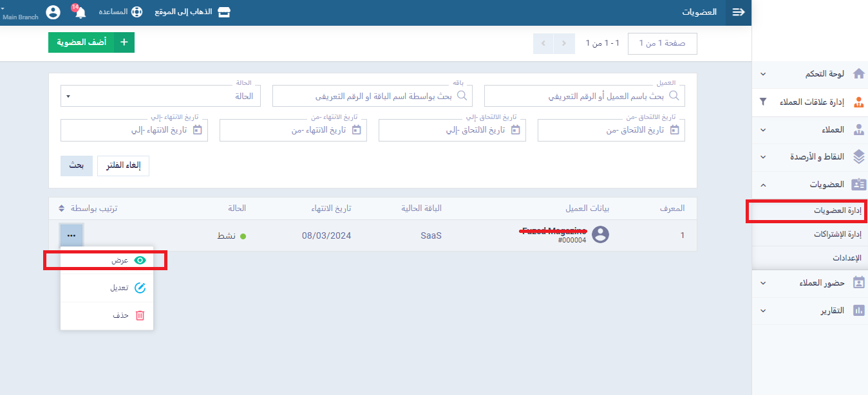The image size is (868, 395).
Task: Select تعديل from the row menu
Action: 107,288
